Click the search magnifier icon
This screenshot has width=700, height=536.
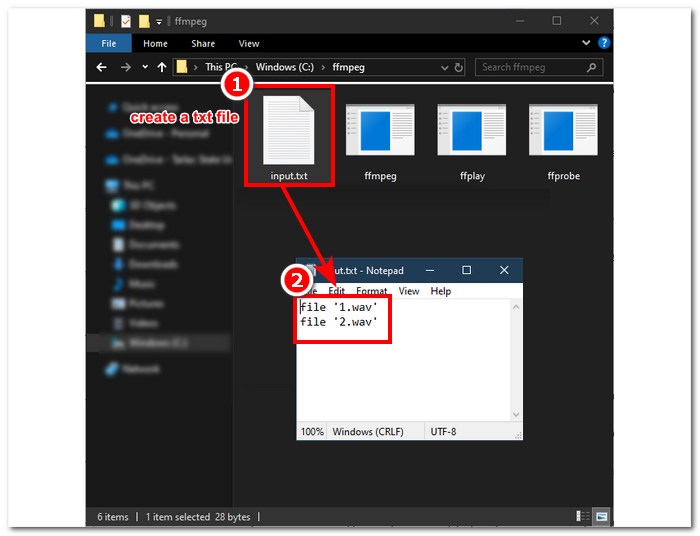[x=591, y=67]
